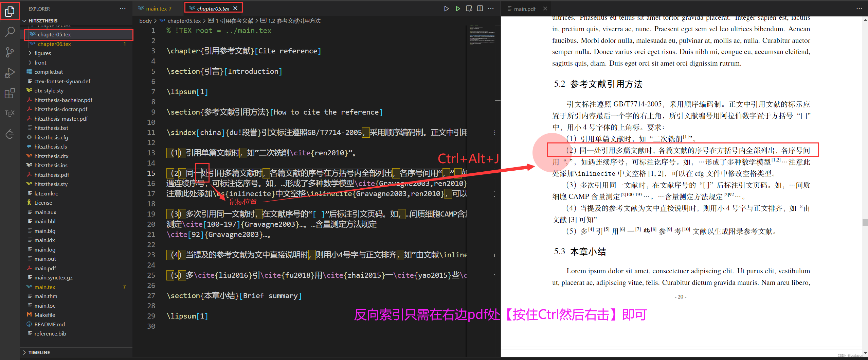Toggle the Explorer sidebar with the Files icon
The height and width of the screenshot is (360, 868).
click(10, 11)
